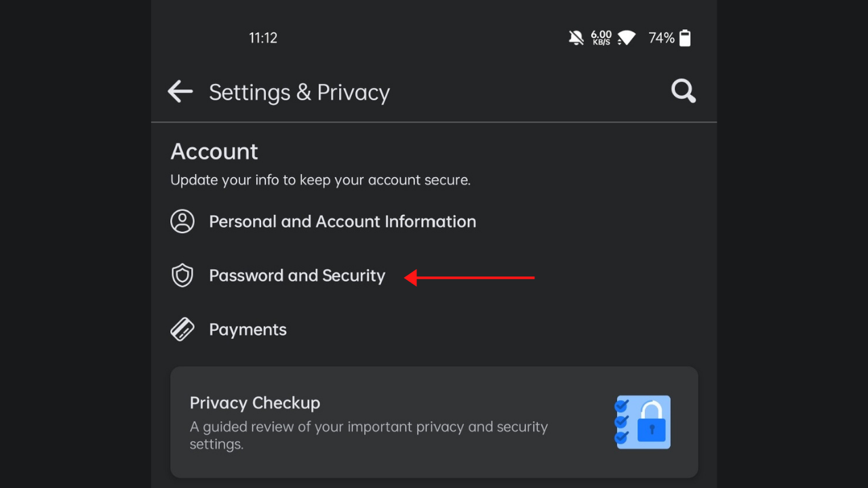868x488 pixels.
Task: Click the Account section heading
Action: (x=214, y=151)
